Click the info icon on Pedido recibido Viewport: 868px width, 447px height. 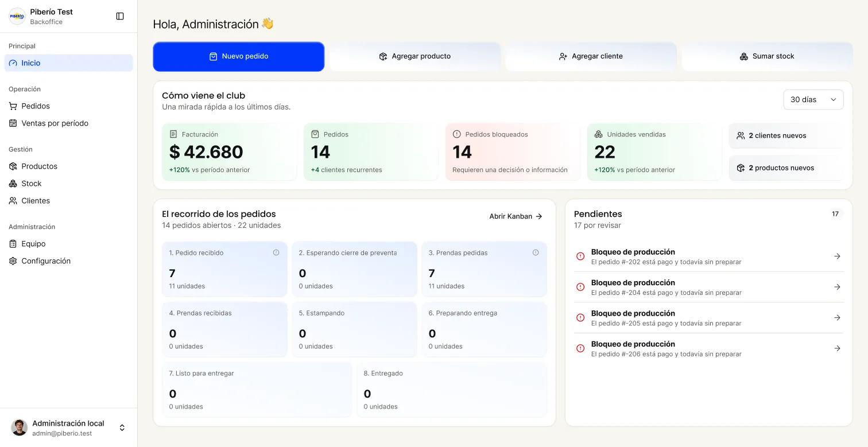pyautogui.click(x=276, y=252)
